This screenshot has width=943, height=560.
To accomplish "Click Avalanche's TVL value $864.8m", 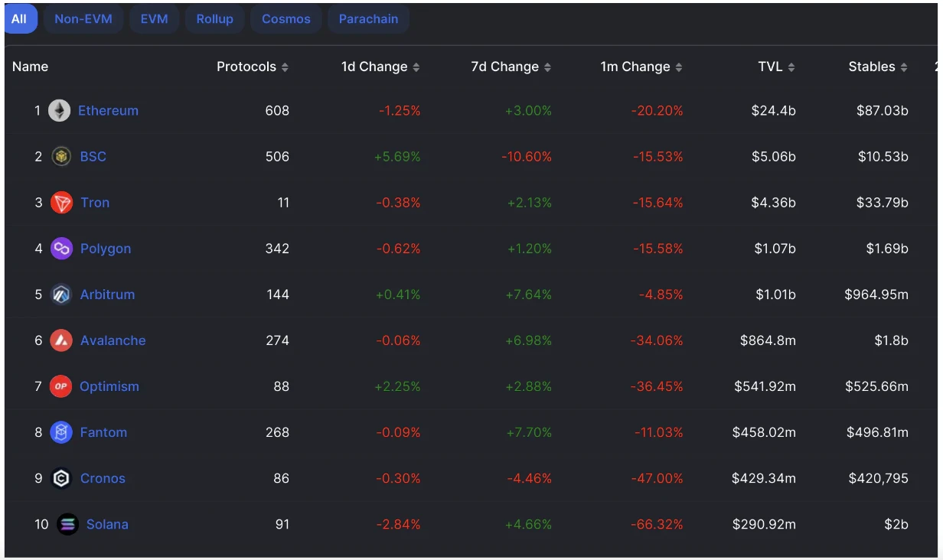I will (768, 340).
